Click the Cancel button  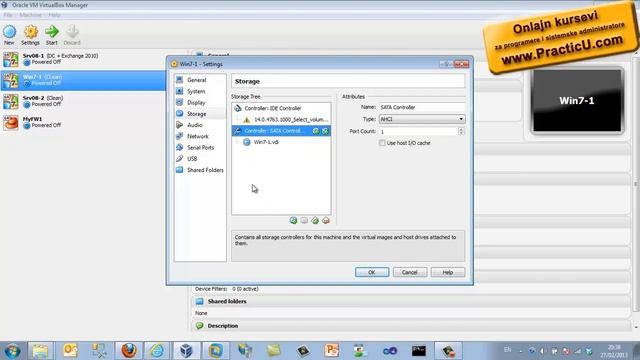410,272
